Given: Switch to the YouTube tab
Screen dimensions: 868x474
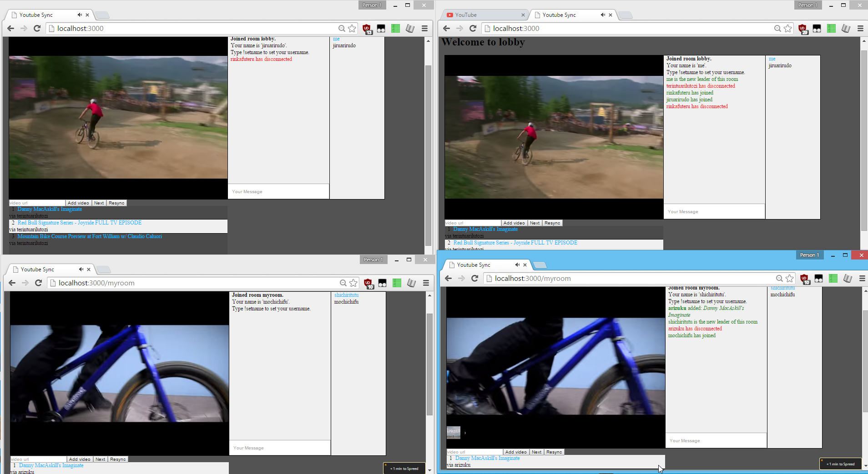Looking at the screenshot, I should tap(484, 15).
